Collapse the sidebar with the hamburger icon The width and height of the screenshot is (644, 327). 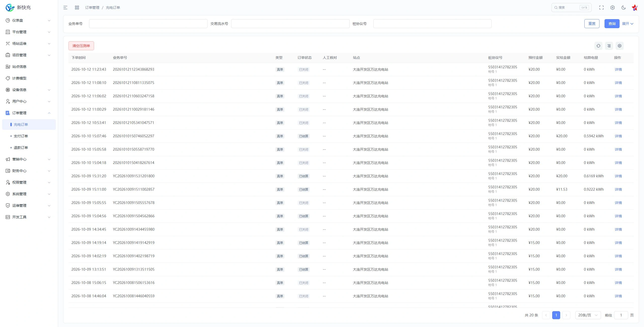[65, 8]
